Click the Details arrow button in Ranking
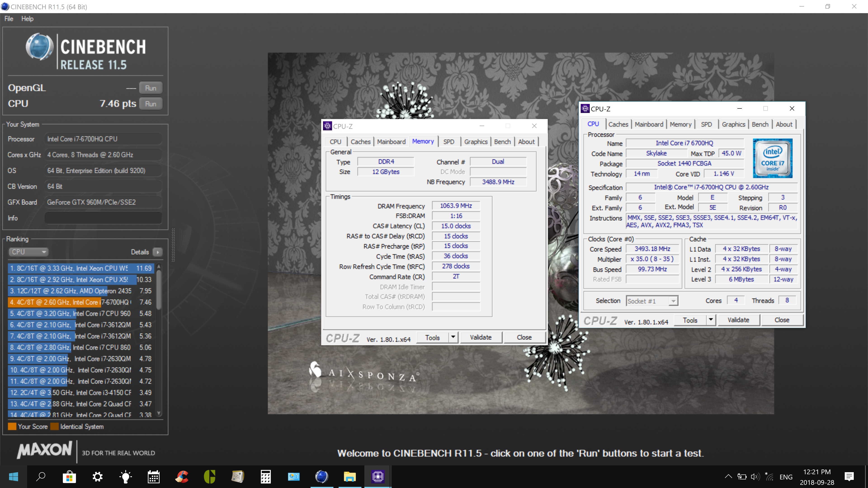Screen dimensions: 868x488 (157, 252)
